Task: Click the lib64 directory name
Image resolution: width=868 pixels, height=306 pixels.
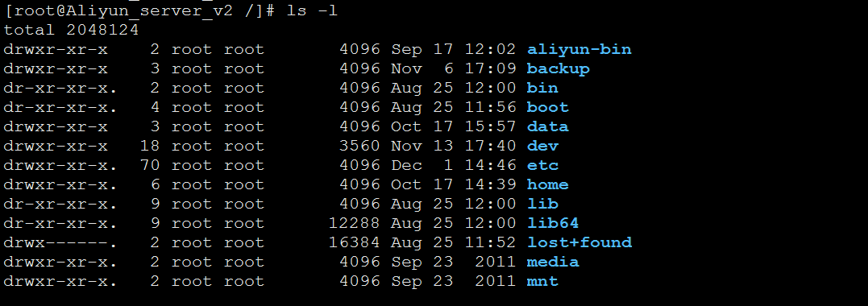Action: (x=552, y=224)
